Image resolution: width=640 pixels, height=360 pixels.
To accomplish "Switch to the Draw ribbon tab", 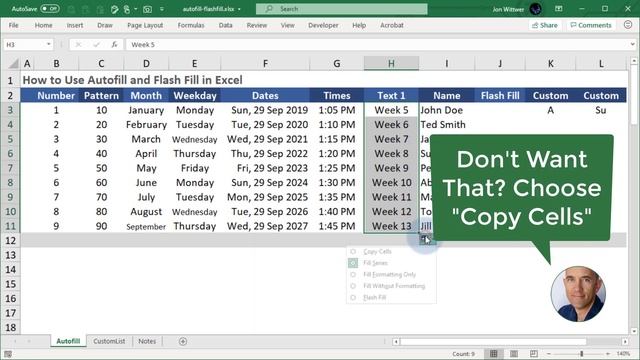I will [105, 25].
